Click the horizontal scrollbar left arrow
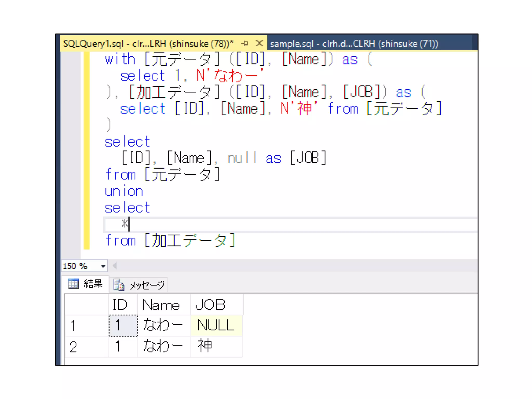The width and height of the screenshot is (532, 399). coord(115,266)
